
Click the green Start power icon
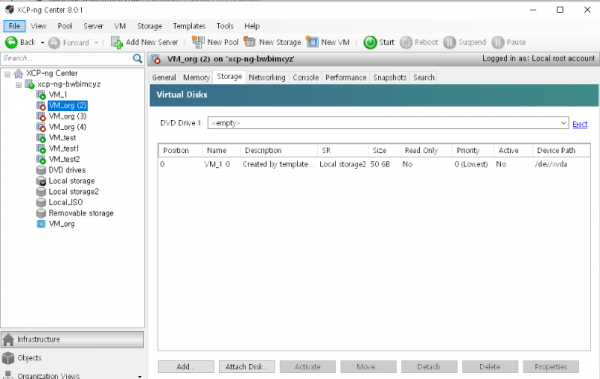pyautogui.click(x=370, y=42)
